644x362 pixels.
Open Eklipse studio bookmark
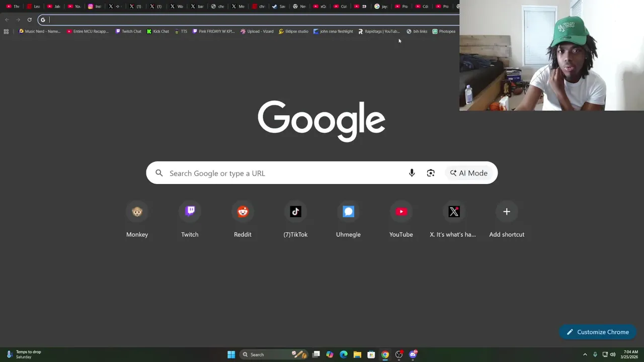(x=293, y=31)
